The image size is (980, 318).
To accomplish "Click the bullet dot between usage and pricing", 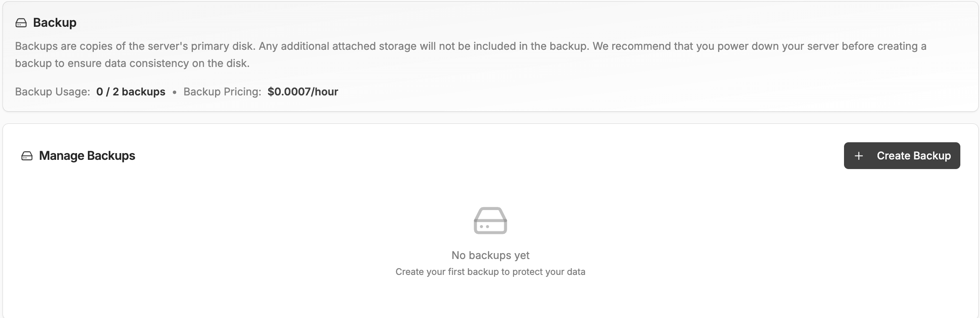I will point(174,92).
